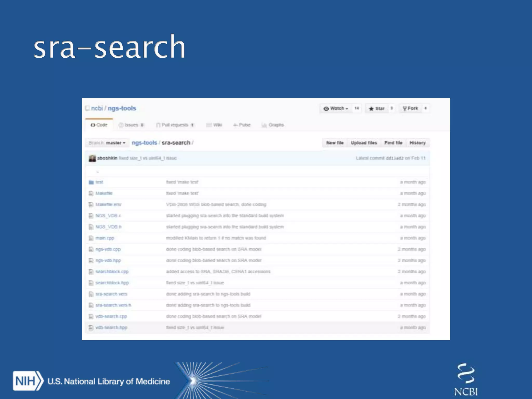Switch to the Issues tab
This screenshot has width=532, height=399.
(131, 125)
